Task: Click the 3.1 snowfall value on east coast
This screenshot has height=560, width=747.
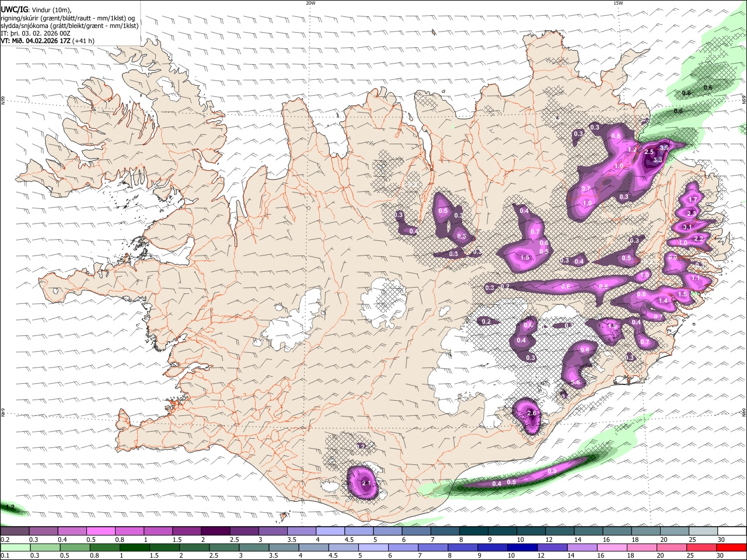Action: (687, 227)
